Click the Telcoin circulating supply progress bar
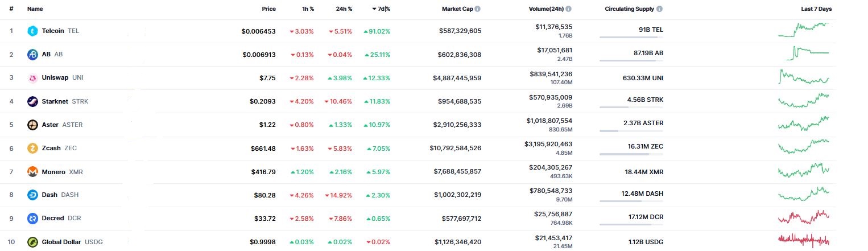This screenshot has height=251, width=868. click(x=631, y=37)
